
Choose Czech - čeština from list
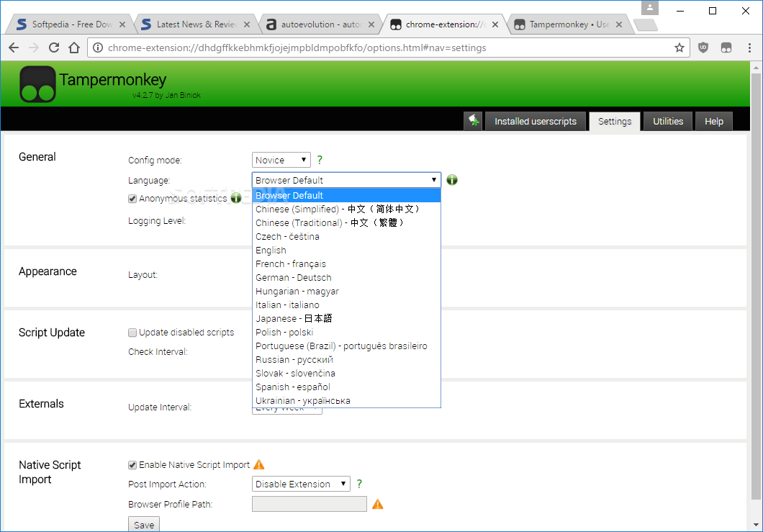(x=346, y=236)
